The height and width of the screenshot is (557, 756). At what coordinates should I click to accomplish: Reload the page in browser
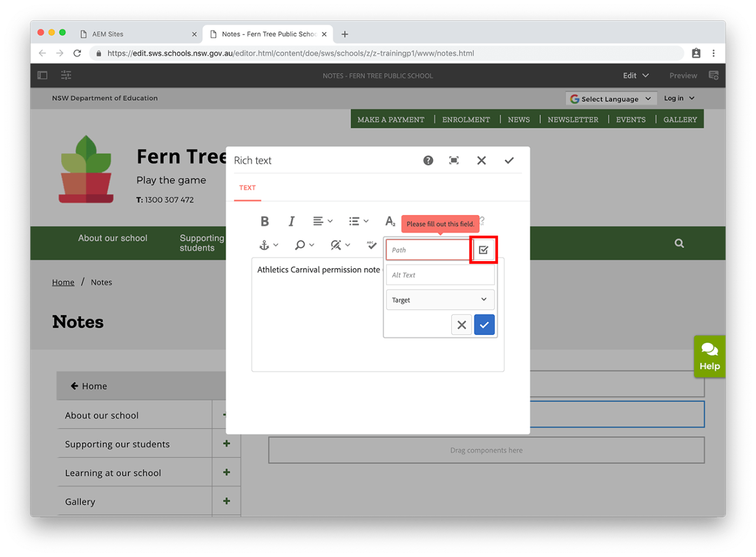pyautogui.click(x=77, y=53)
